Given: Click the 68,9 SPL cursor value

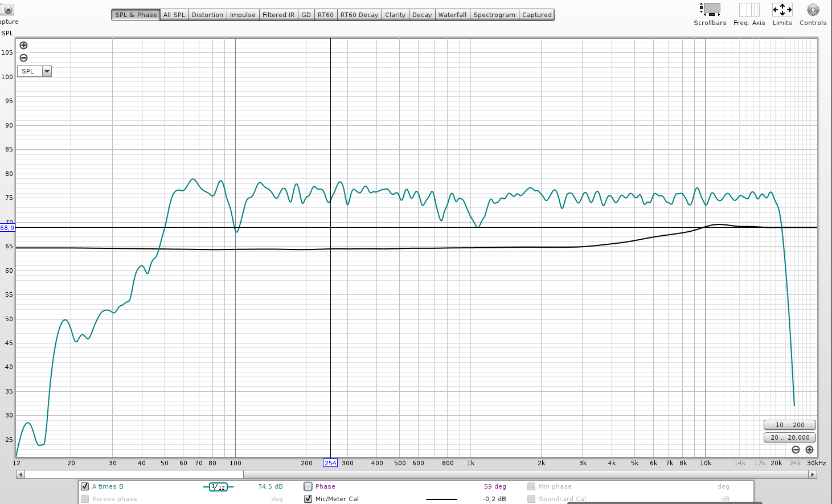Looking at the screenshot, I should [x=7, y=228].
